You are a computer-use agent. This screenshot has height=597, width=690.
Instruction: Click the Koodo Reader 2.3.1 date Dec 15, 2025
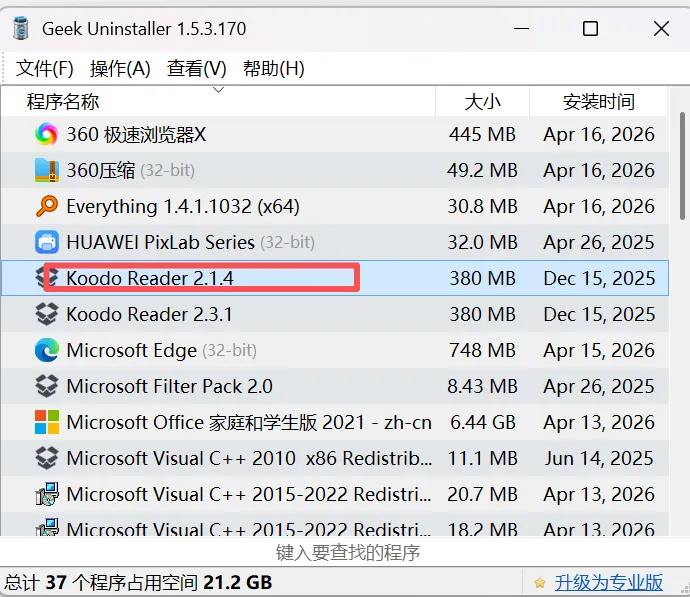599,314
